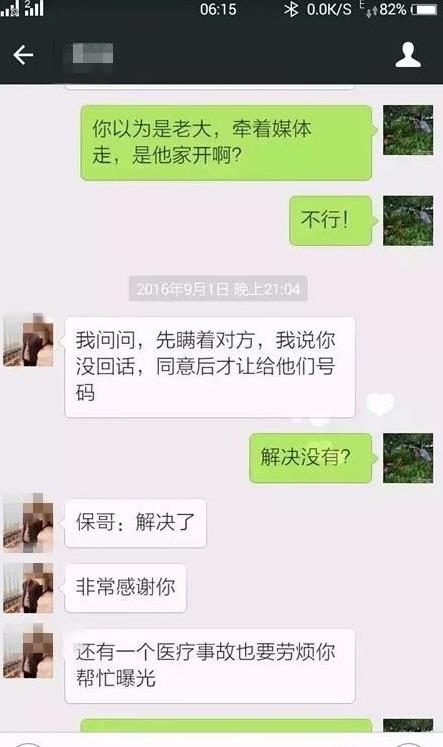Tap contact avatar beside '保哥：解决了' message
Image resolution: width=443 pixels, height=747 pixels.
28,523
